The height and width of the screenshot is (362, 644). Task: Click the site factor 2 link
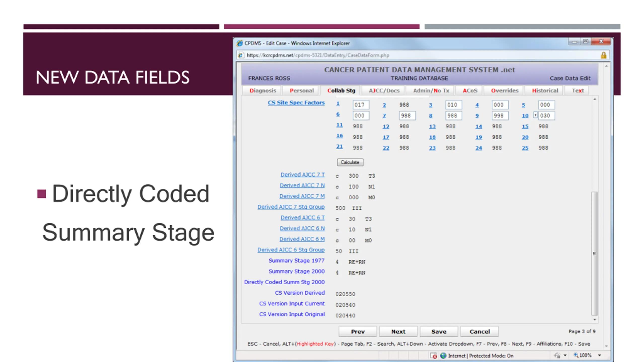[x=384, y=105]
